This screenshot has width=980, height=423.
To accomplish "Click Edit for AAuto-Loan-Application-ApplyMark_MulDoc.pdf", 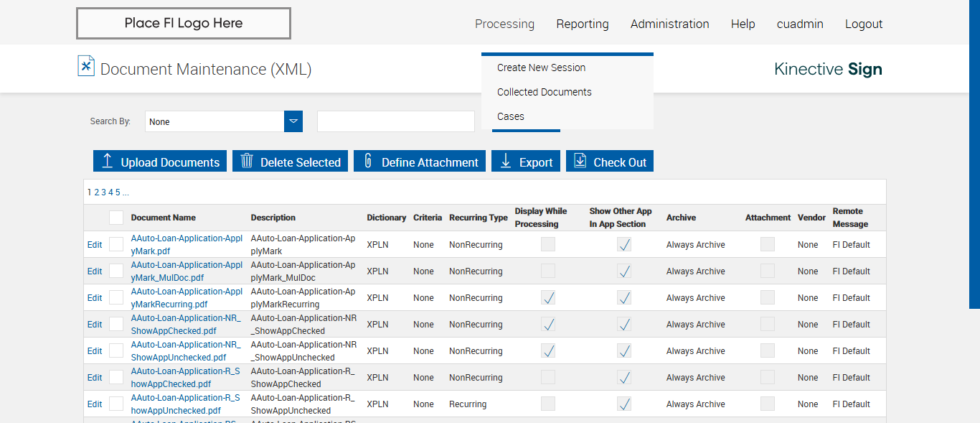I will [x=95, y=271].
